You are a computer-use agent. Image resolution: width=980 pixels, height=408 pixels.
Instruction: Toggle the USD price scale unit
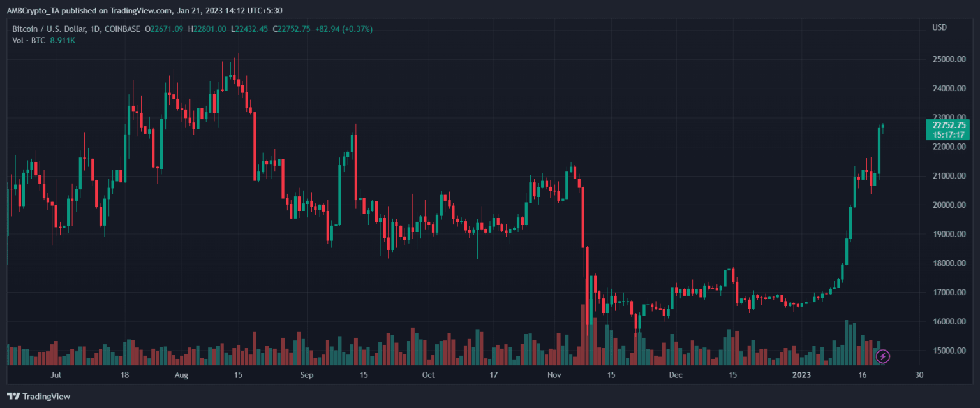point(939,27)
